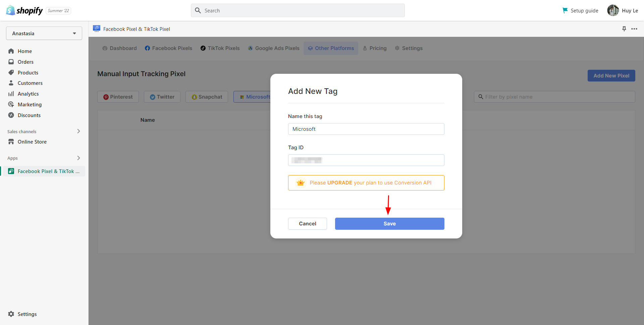
Task: Click the Shopify logo
Action: click(24, 10)
